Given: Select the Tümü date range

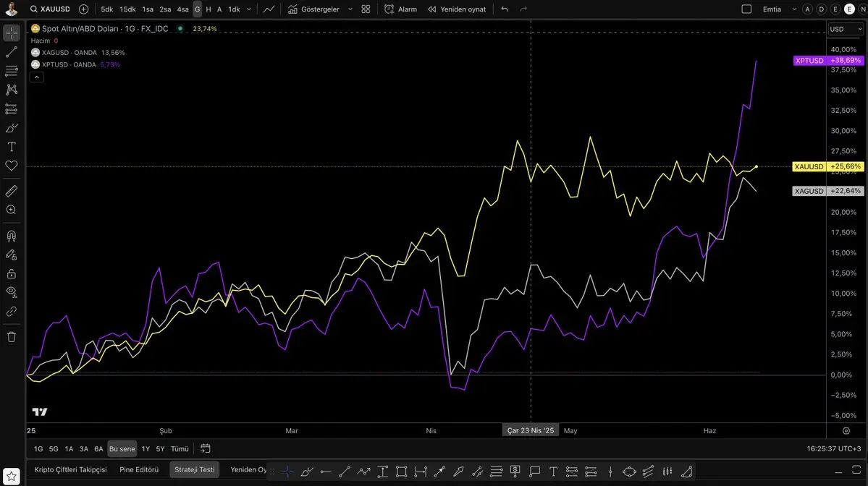Looking at the screenshot, I should click(180, 449).
